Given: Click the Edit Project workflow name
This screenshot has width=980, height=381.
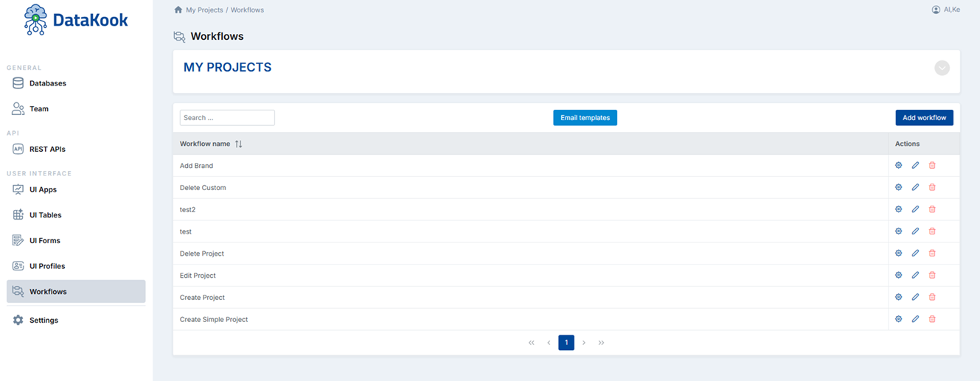Looking at the screenshot, I should point(198,276).
